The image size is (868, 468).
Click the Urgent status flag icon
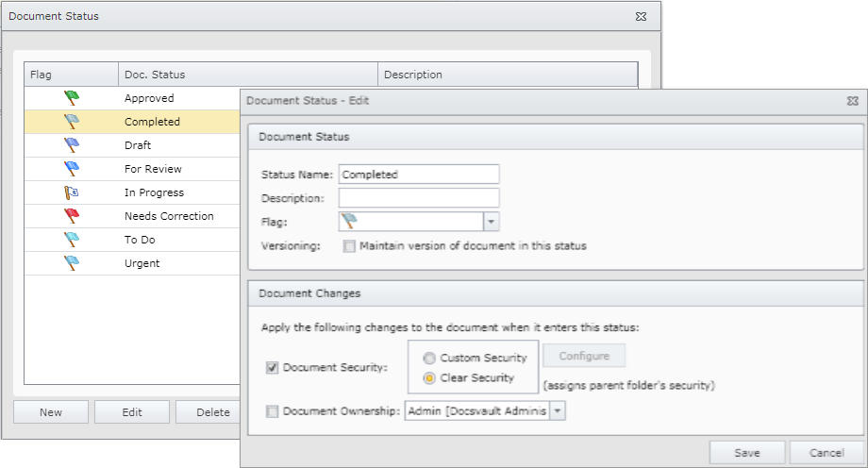pyautogui.click(x=72, y=263)
